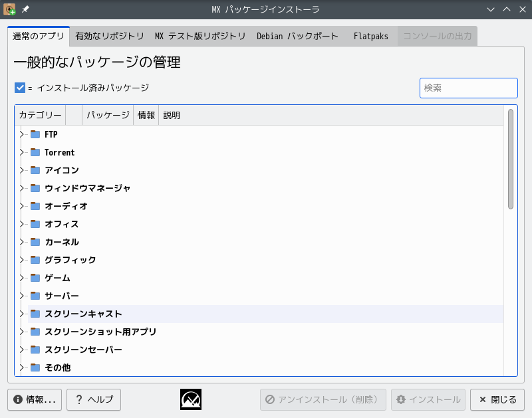This screenshot has width=532, height=418.
Task: Click the スクリーンショット用アプリ folder icon
Action: click(35, 332)
